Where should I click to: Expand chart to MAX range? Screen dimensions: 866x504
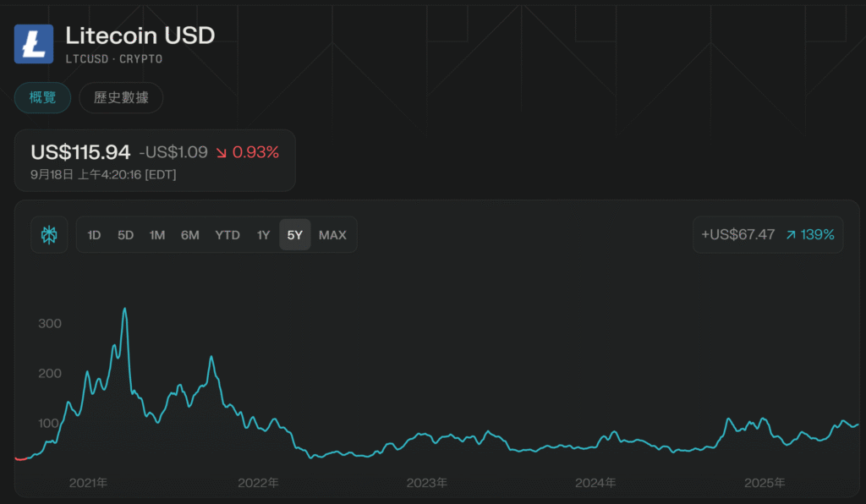pyautogui.click(x=332, y=235)
